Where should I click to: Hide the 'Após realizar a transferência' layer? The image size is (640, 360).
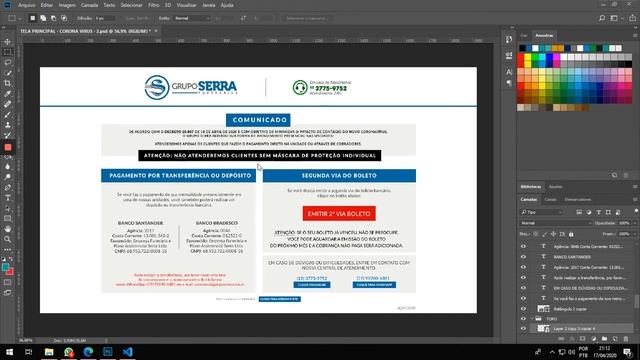click(x=523, y=278)
